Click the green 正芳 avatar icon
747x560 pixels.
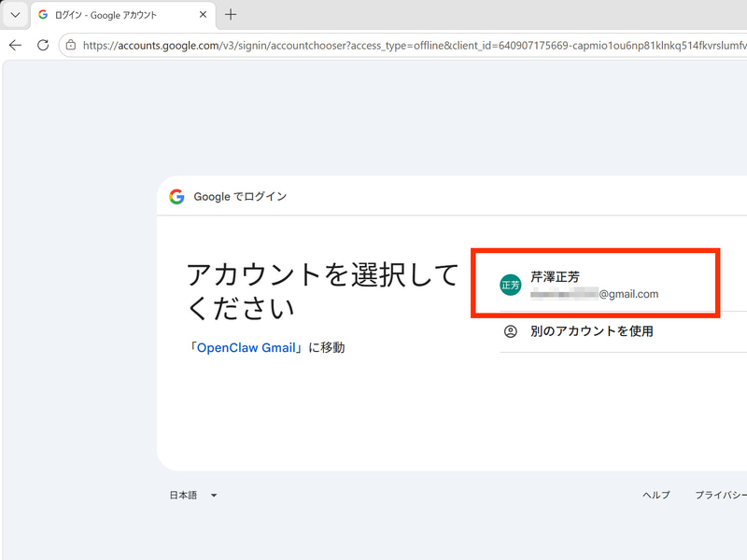tap(510, 285)
